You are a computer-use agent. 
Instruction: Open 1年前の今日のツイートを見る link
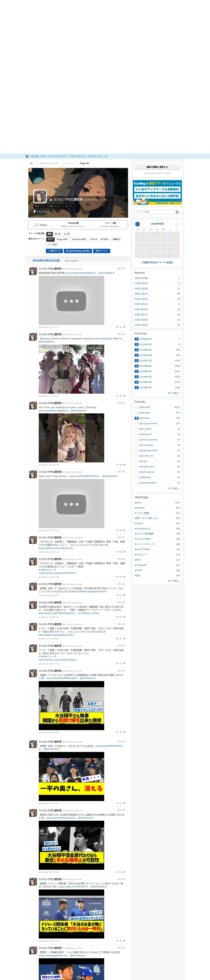pyautogui.click(x=157, y=262)
